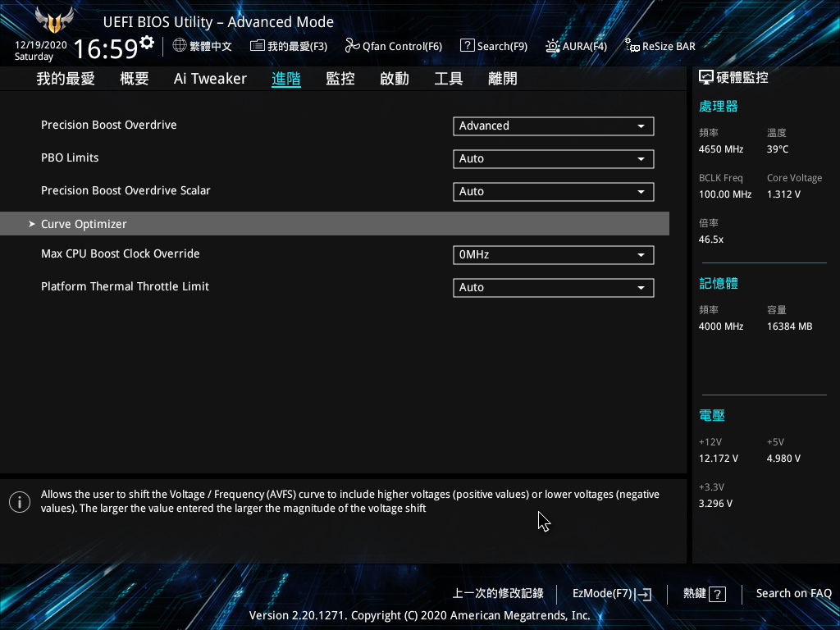Click the settings gear next to the clock

point(147,42)
